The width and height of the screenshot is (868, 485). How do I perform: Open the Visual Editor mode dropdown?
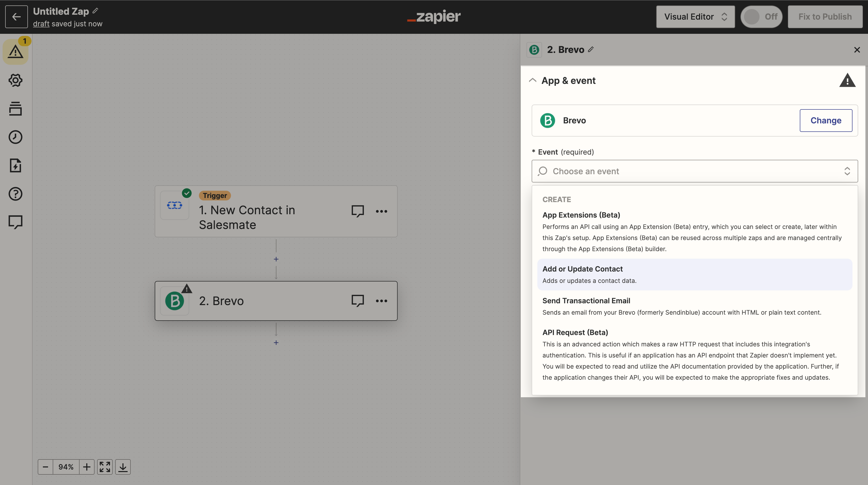pyautogui.click(x=695, y=17)
